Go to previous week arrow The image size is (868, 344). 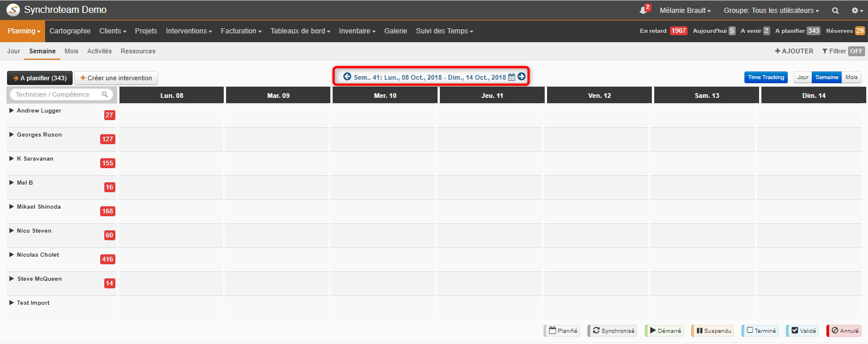(347, 77)
